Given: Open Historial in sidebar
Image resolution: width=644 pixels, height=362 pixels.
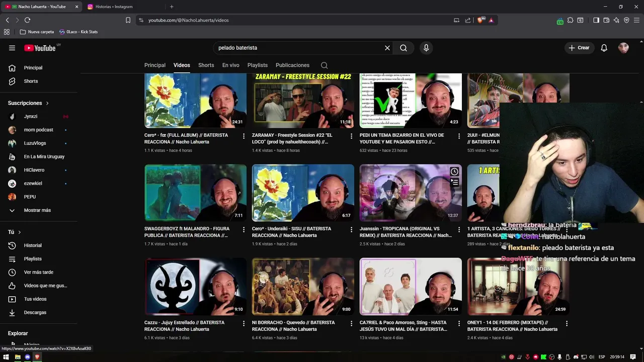Looking at the screenshot, I should point(38,245).
